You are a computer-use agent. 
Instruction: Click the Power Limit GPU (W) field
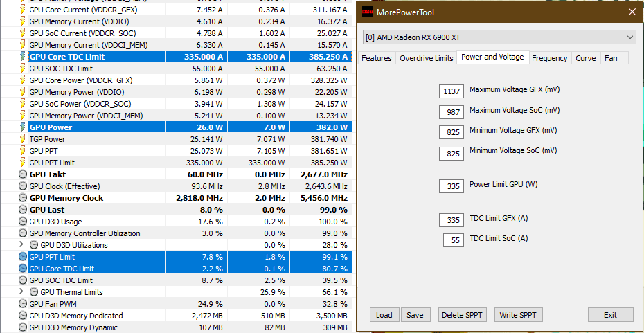click(x=451, y=186)
